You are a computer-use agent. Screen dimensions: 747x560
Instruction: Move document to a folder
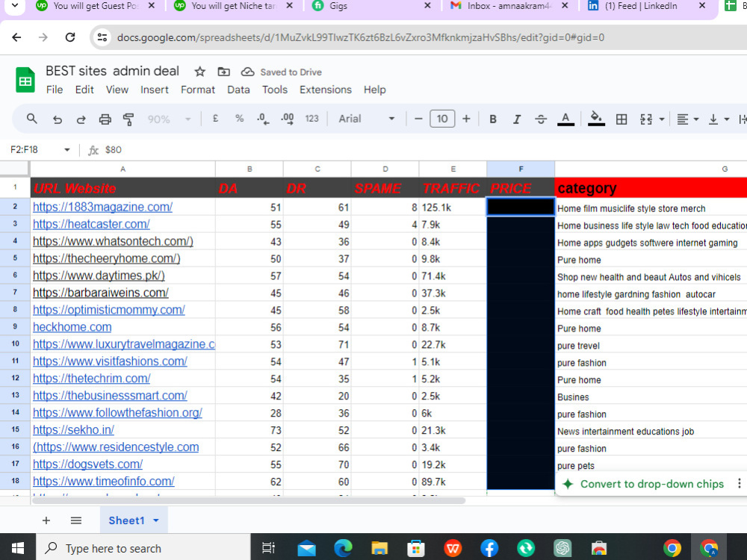[x=223, y=72]
